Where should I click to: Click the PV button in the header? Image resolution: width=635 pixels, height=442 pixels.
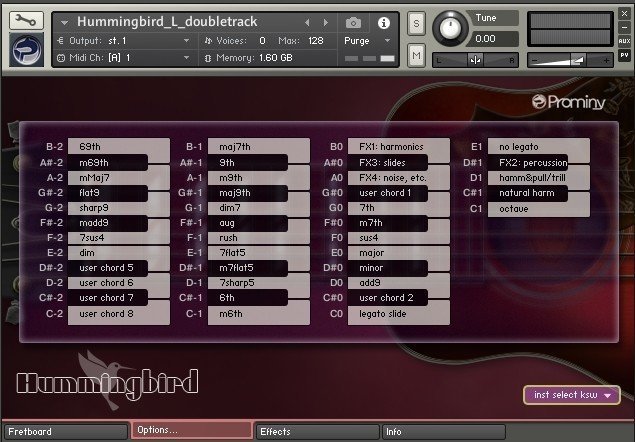pos(624,55)
